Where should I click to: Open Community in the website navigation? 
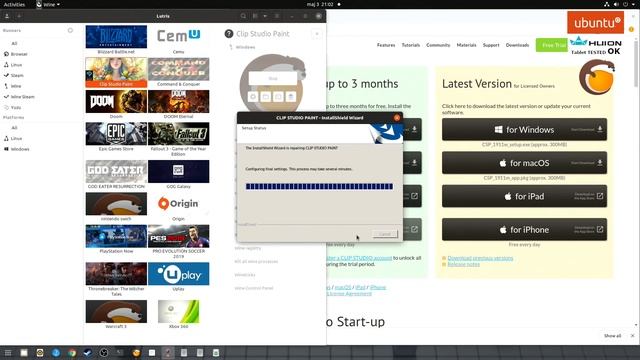click(438, 45)
